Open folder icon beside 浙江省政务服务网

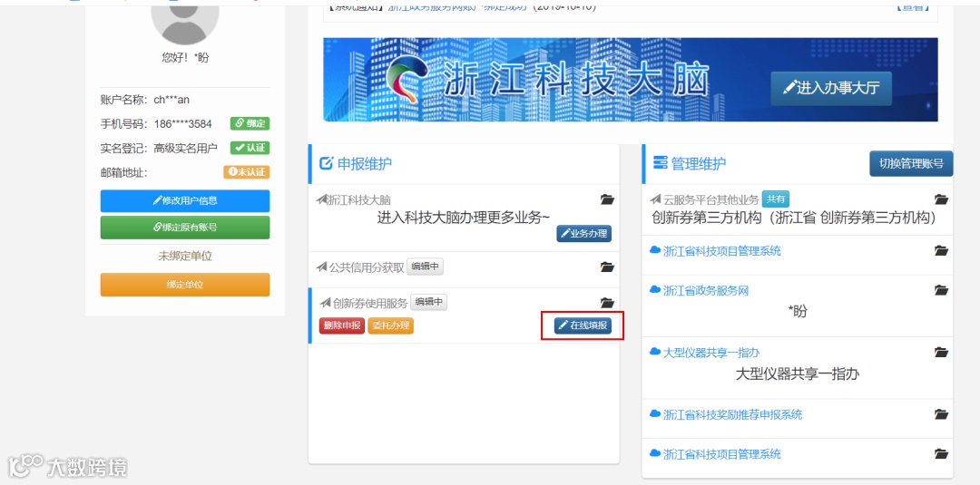941,290
